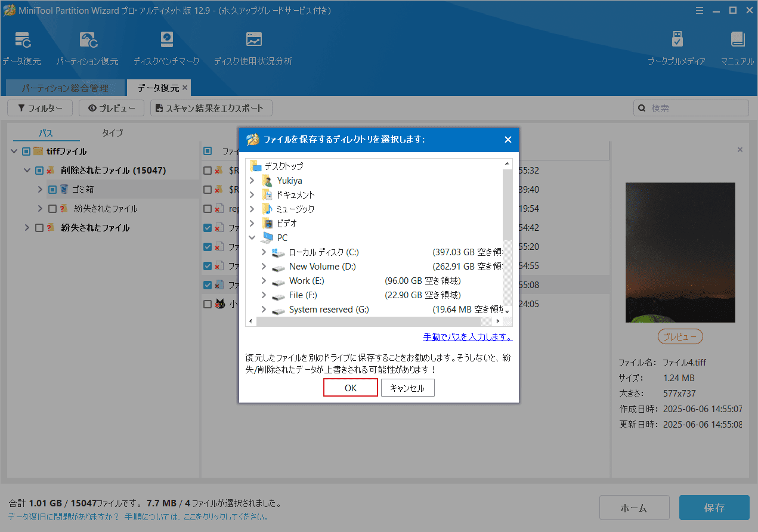Open the データ復元 tool in the top toolbar
The width and height of the screenshot is (758, 532).
pyautogui.click(x=23, y=45)
